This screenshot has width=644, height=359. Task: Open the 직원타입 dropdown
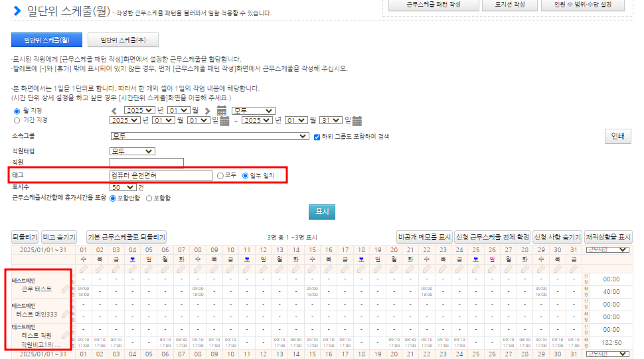click(x=131, y=151)
